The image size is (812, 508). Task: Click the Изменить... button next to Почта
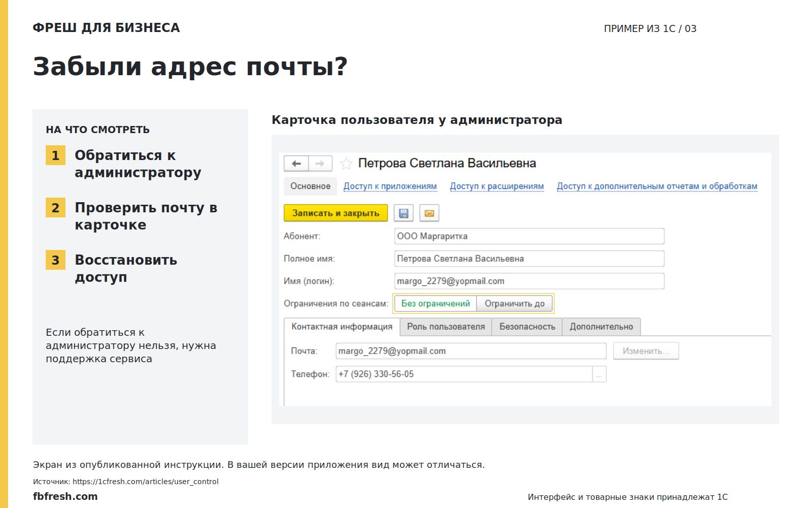(x=646, y=351)
